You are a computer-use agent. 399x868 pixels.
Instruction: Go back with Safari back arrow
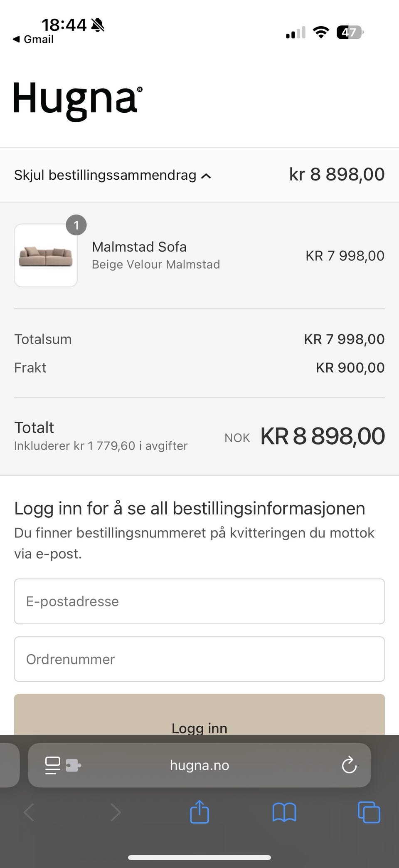[x=29, y=812]
